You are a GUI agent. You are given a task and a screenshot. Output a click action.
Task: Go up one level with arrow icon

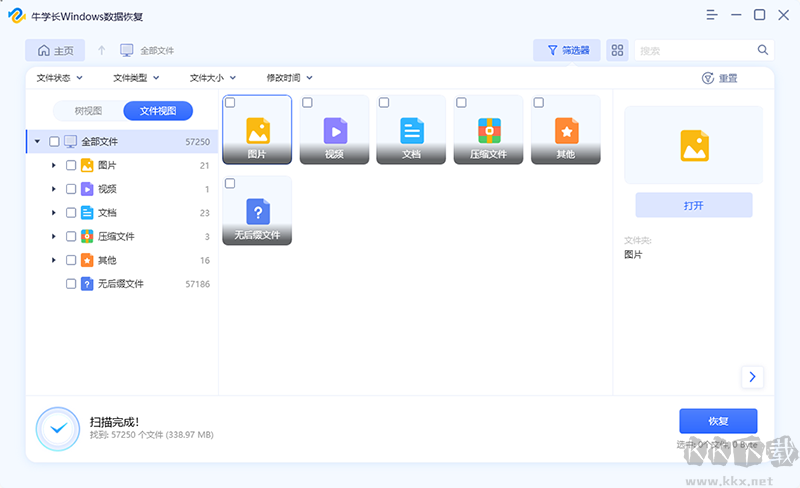[101, 50]
